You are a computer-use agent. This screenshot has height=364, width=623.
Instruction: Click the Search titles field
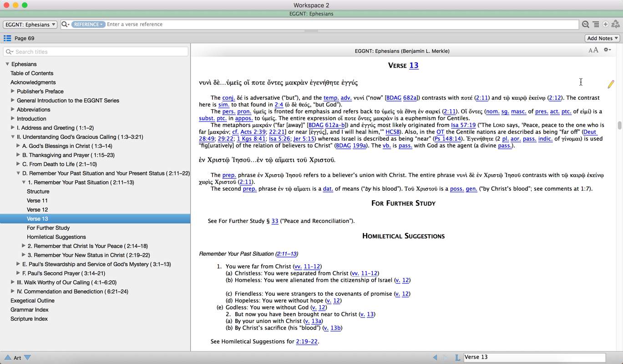[x=96, y=52]
